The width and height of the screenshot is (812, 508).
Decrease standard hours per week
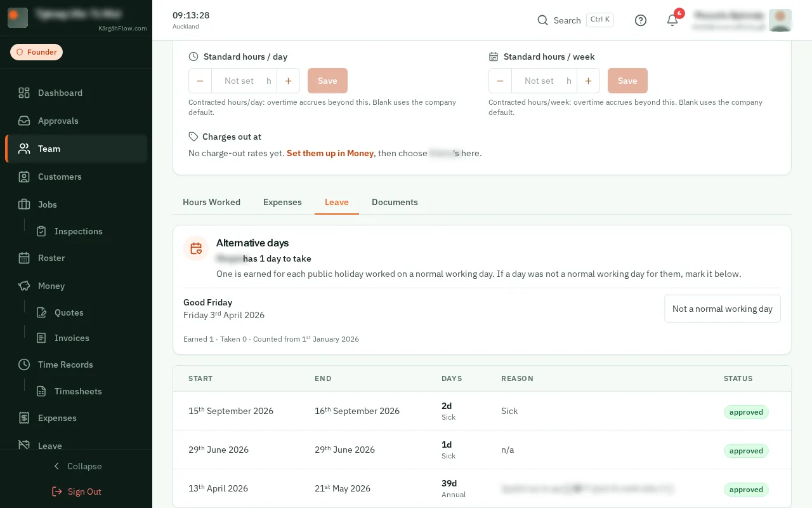(500, 81)
